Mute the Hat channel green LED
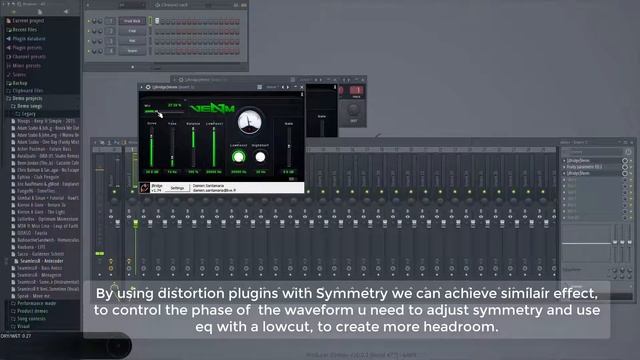The image size is (640, 360). tap(89, 41)
